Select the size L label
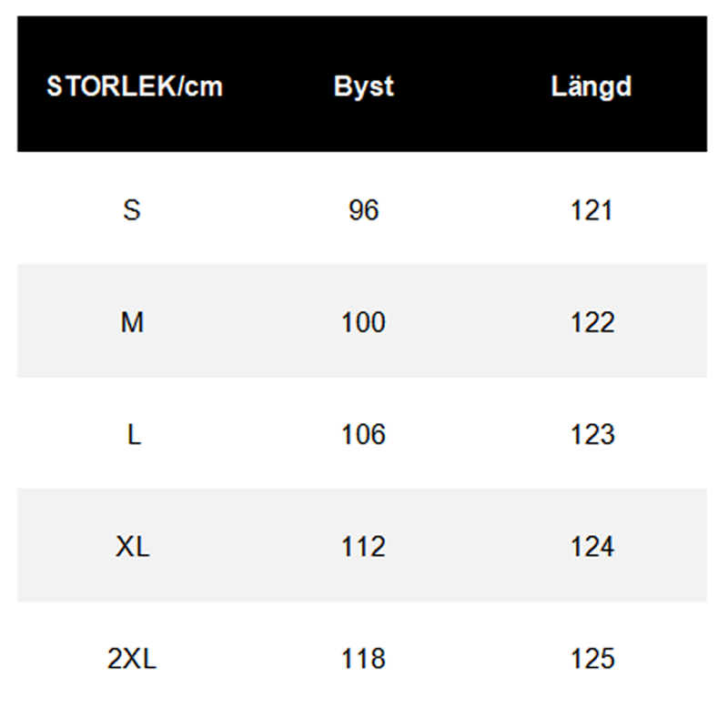This screenshot has width=728, height=728. pos(134,434)
